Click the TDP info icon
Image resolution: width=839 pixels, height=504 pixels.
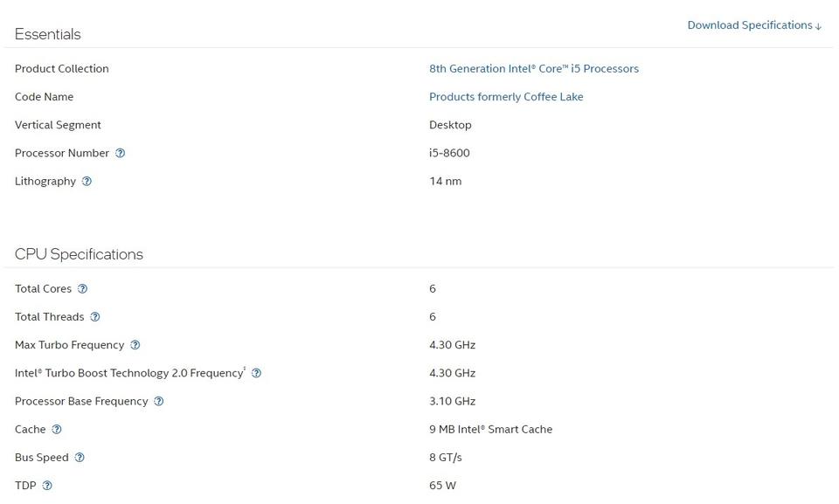[x=47, y=486]
